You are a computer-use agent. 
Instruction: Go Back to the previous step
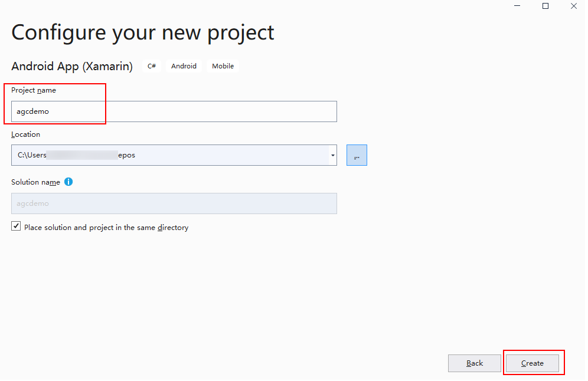(x=475, y=363)
